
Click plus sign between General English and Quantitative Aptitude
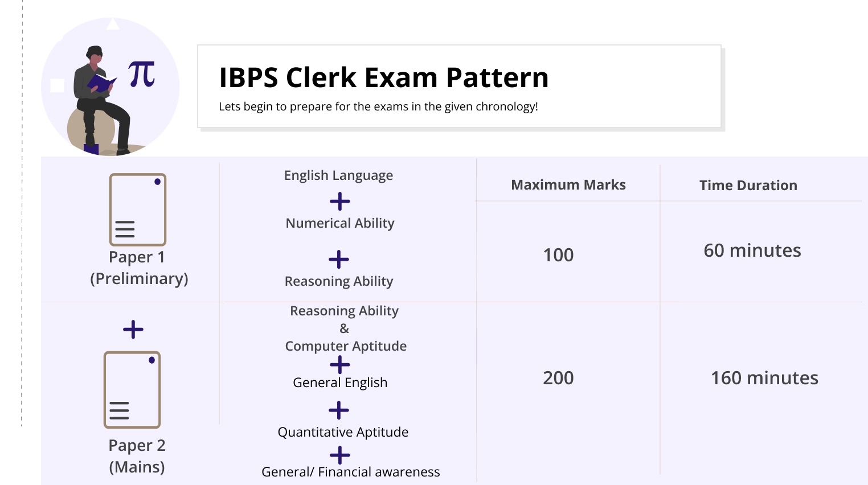[x=339, y=410]
